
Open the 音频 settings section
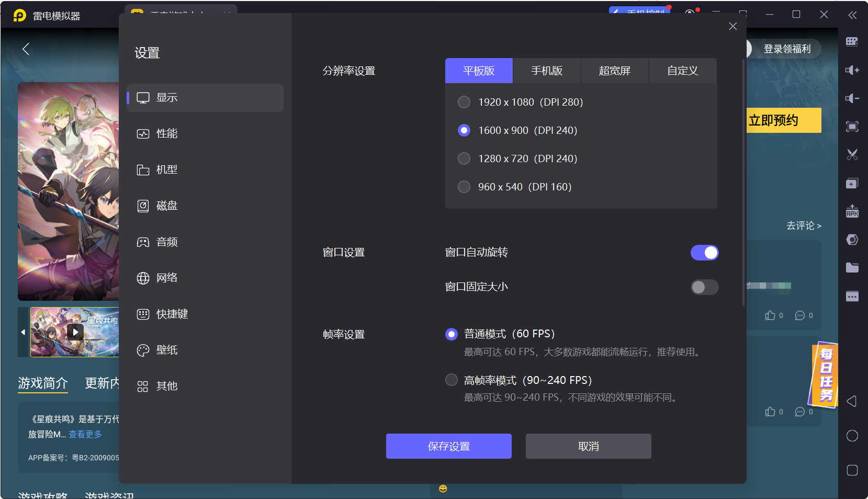(205, 242)
